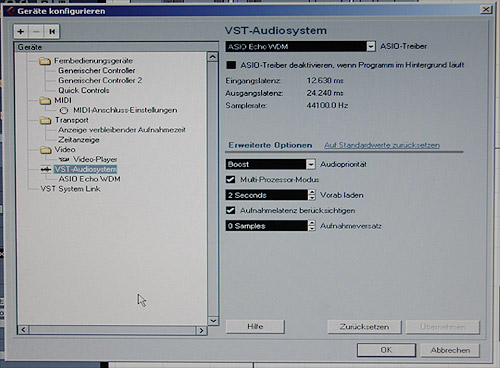Click the Fernbedienungsgeräte folder icon
Image resolution: width=500 pixels, height=368 pixels.
click(45, 61)
